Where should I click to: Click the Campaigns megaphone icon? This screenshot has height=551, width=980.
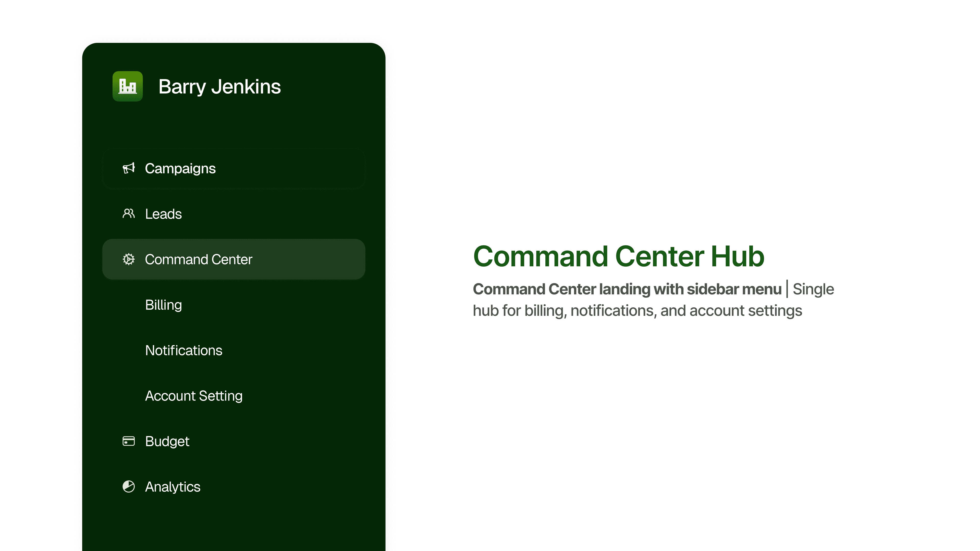pyautogui.click(x=129, y=168)
